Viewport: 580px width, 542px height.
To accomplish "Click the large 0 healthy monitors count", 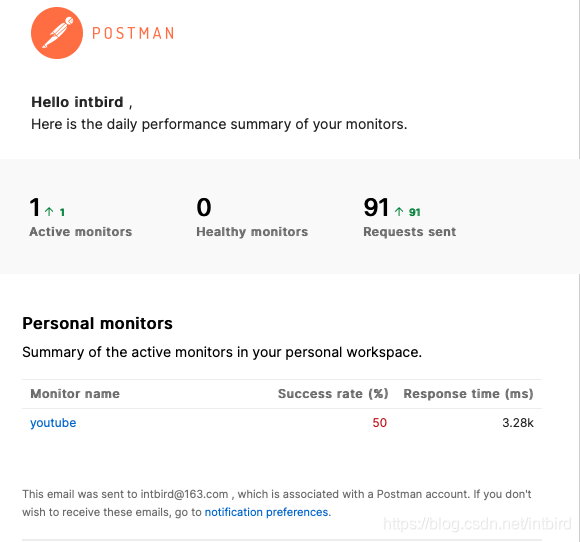I will pyautogui.click(x=204, y=207).
